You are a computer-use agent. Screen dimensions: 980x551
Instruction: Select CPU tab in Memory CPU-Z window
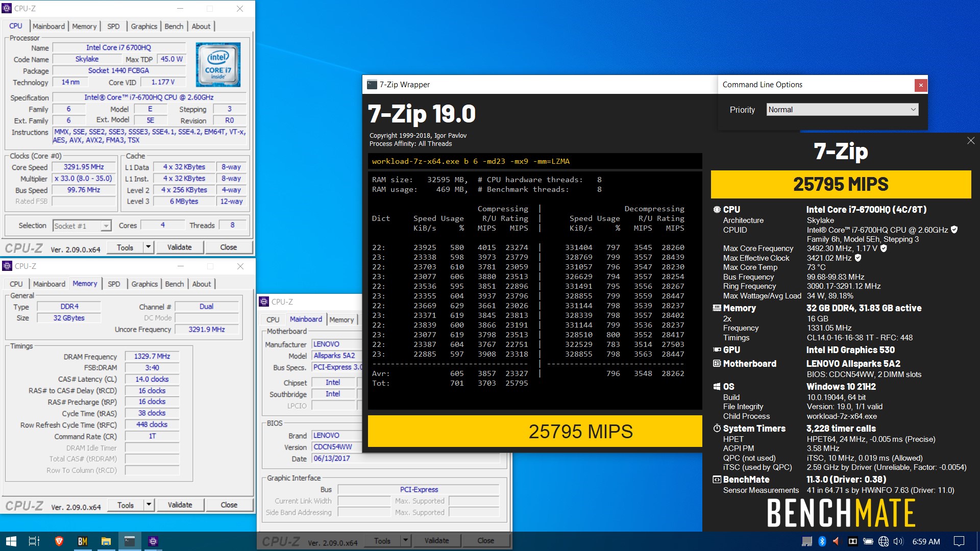16,284
